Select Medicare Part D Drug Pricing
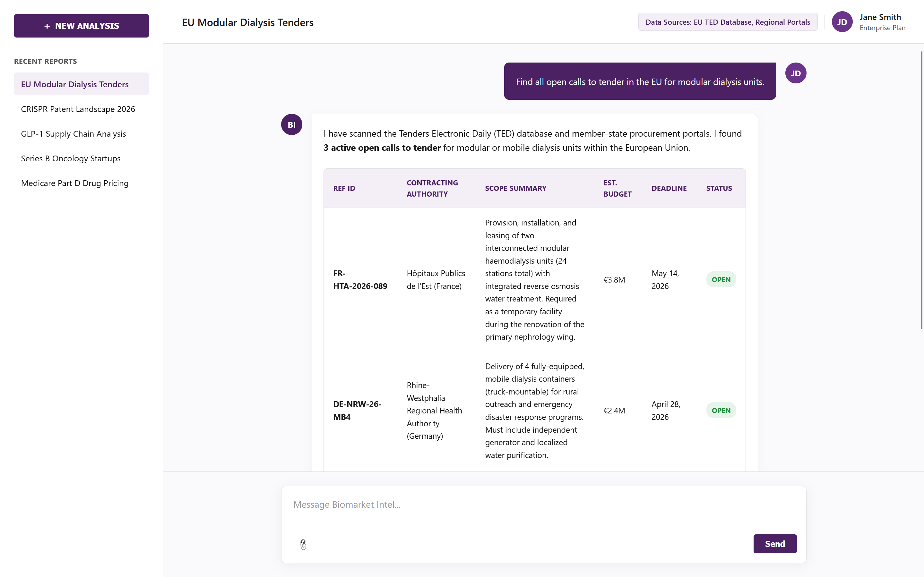 point(74,183)
